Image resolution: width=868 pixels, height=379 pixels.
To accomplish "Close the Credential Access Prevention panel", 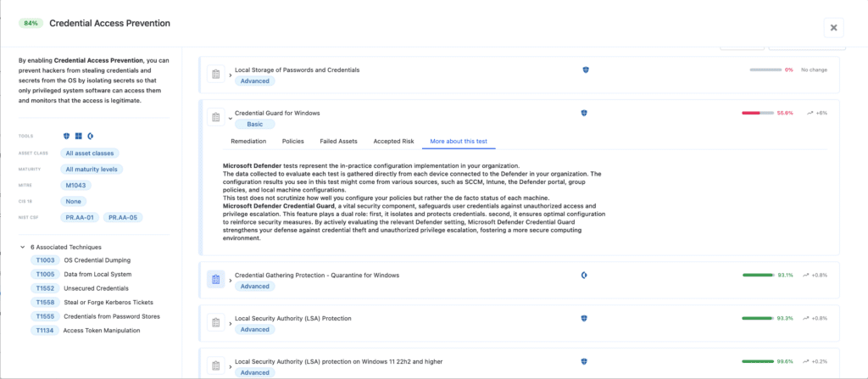I will click(833, 27).
